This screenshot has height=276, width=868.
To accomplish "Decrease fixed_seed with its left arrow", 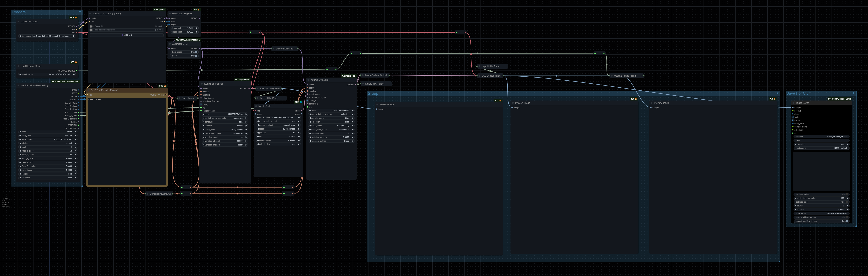I will click(x=20, y=135).
